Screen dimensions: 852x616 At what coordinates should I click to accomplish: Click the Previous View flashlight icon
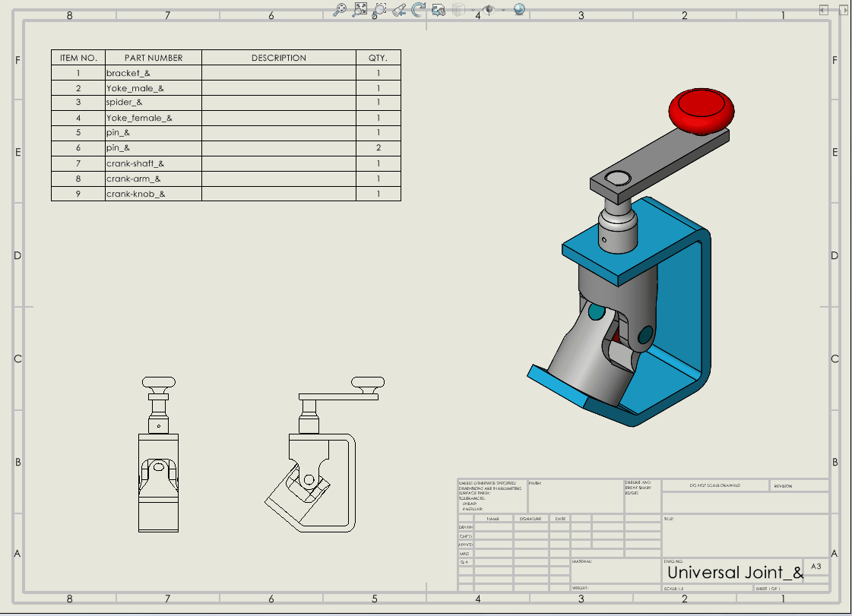[399, 9]
